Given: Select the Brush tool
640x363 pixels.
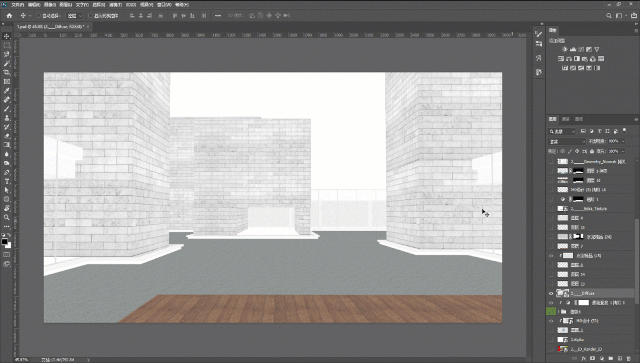Looking at the screenshot, I should coord(7,109).
